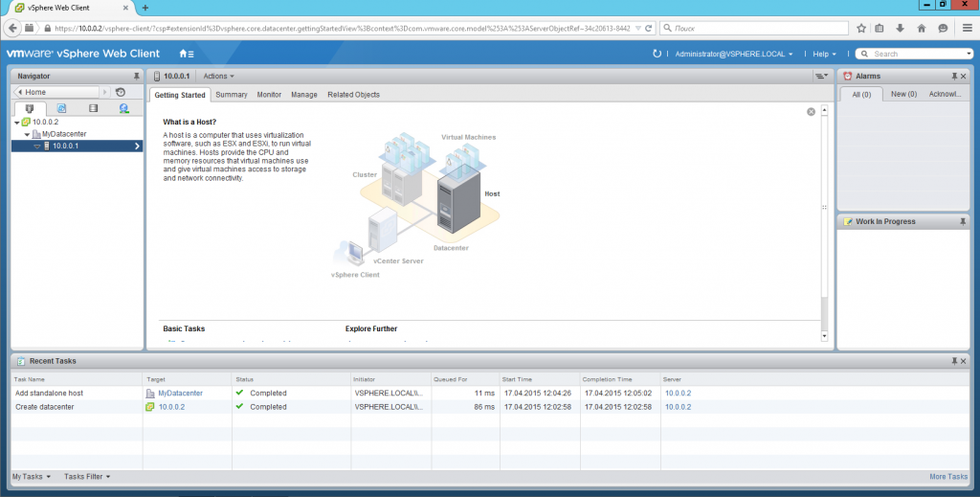Select 10.0.0.2 vCenter in the navigator tree
Screen dimensions: 980x497
pos(46,123)
